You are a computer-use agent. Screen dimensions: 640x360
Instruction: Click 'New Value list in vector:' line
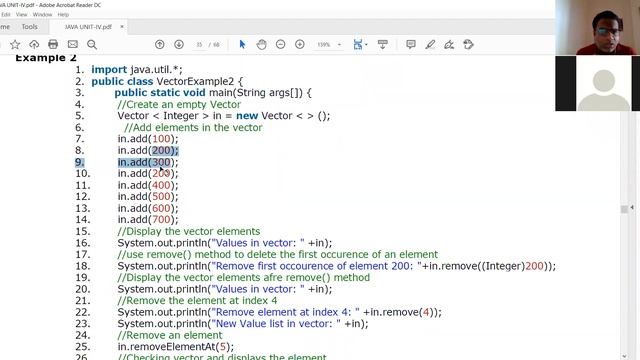tap(243, 324)
